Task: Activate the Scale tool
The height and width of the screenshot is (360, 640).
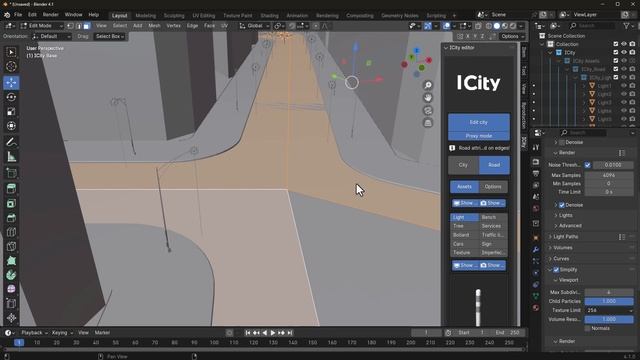Action: (11, 111)
